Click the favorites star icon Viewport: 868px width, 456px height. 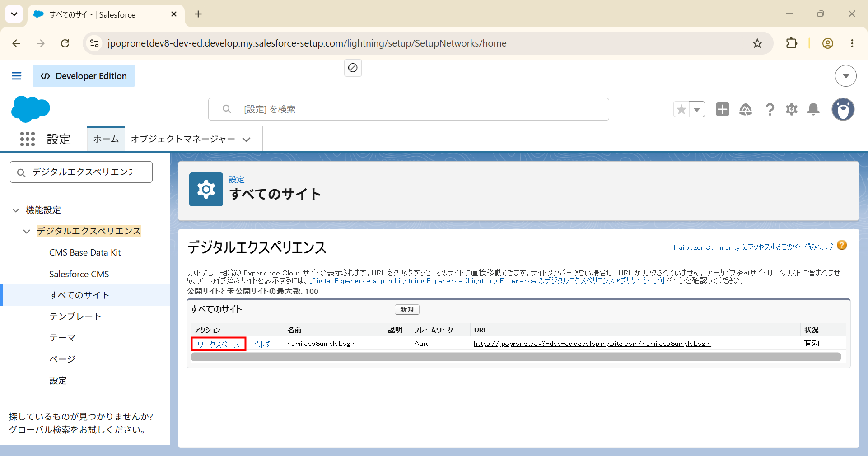pyautogui.click(x=681, y=109)
